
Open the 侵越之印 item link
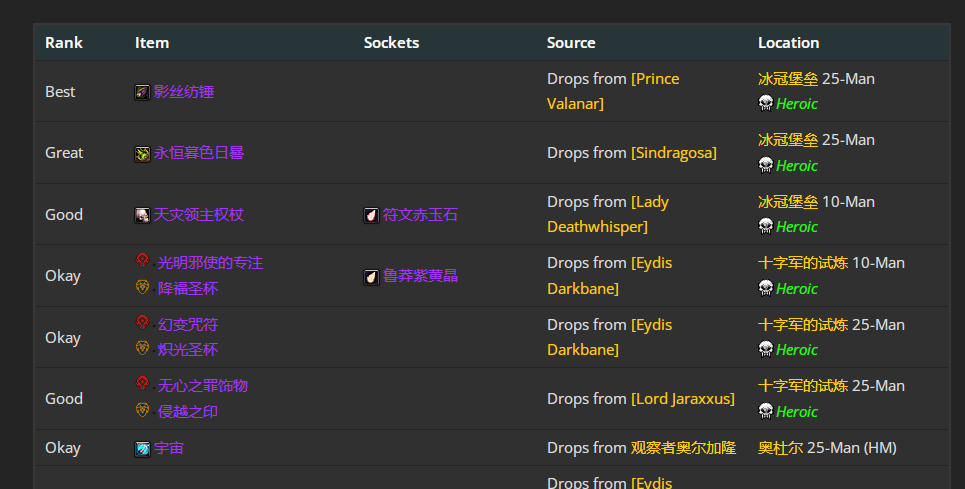pos(188,411)
